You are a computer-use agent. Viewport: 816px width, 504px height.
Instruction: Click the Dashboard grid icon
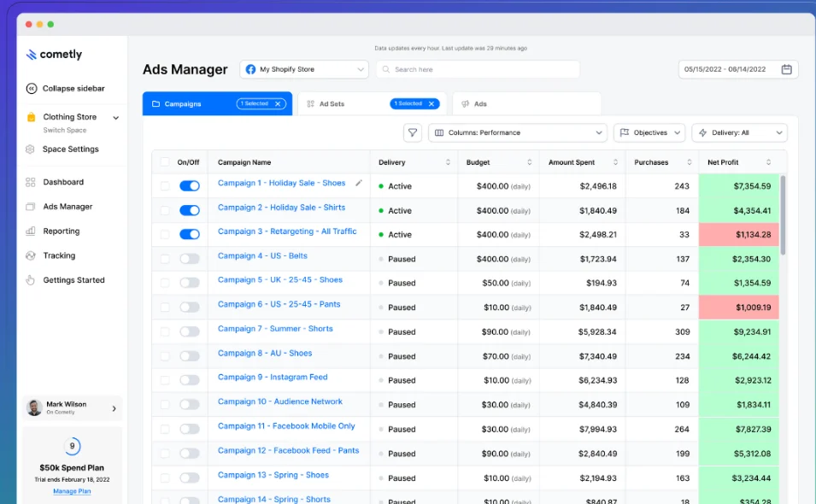[x=31, y=182]
